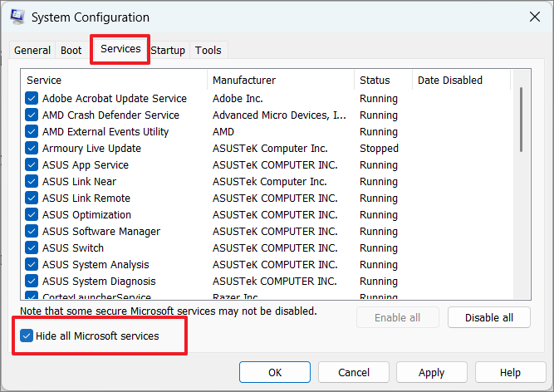Click the Disable all button
This screenshot has width=554, height=392.
point(489,317)
